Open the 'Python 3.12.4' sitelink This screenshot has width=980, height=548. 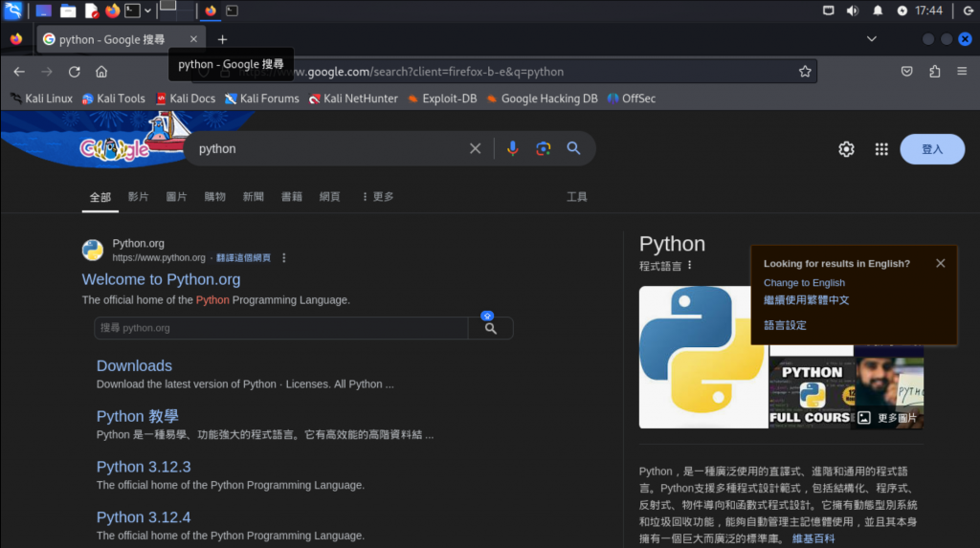144,517
